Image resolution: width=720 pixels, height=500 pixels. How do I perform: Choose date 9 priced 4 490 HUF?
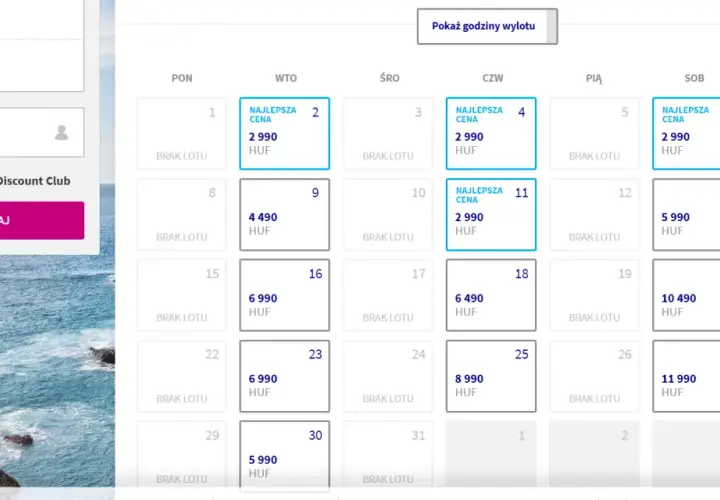tap(285, 214)
